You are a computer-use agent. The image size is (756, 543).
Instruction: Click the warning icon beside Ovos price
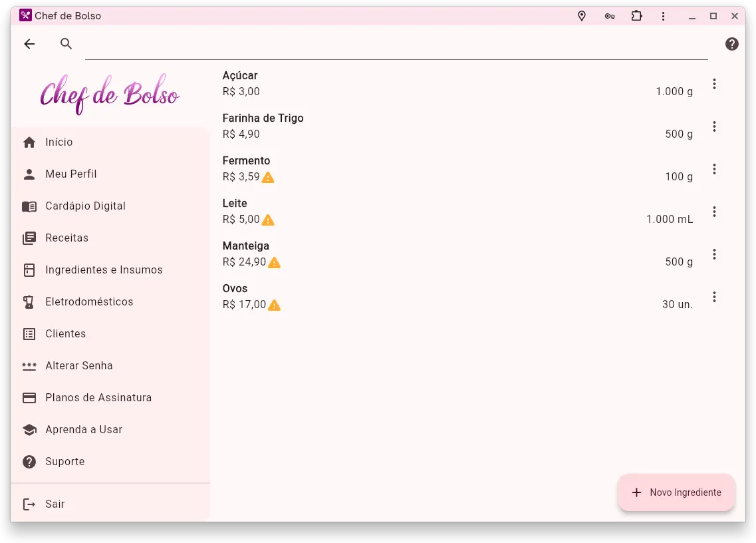coord(274,305)
